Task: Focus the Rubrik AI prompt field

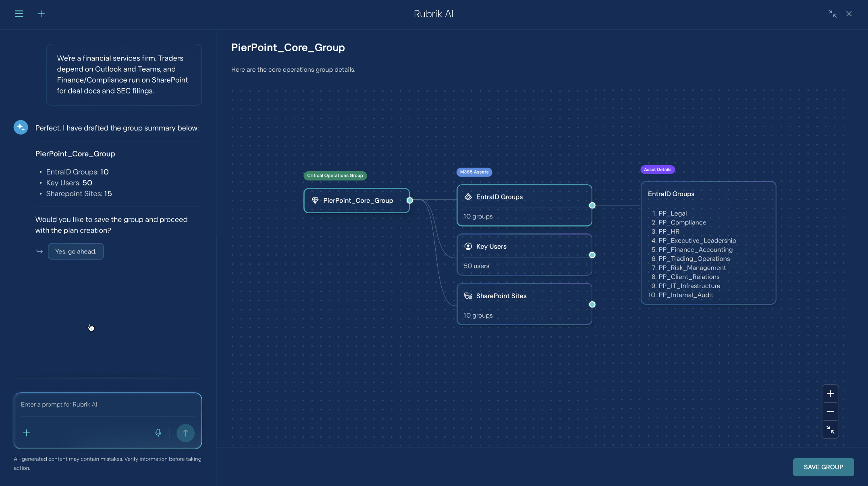Action: [x=108, y=405]
